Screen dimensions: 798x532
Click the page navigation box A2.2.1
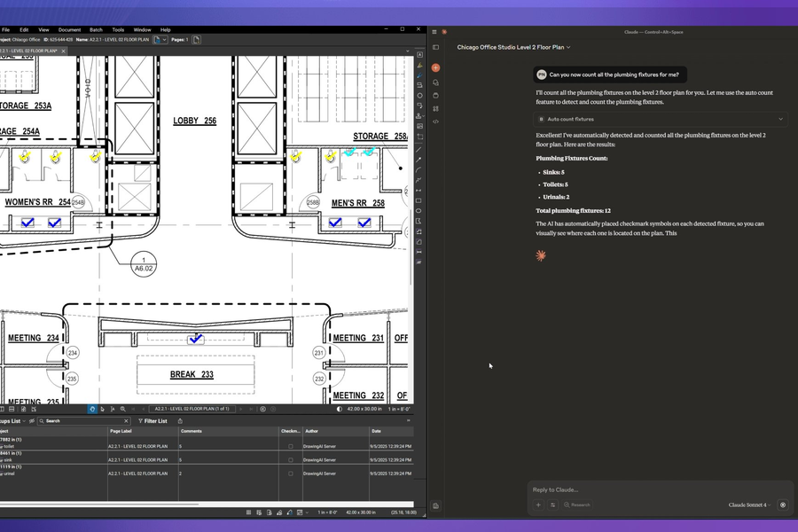pyautogui.click(x=192, y=409)
